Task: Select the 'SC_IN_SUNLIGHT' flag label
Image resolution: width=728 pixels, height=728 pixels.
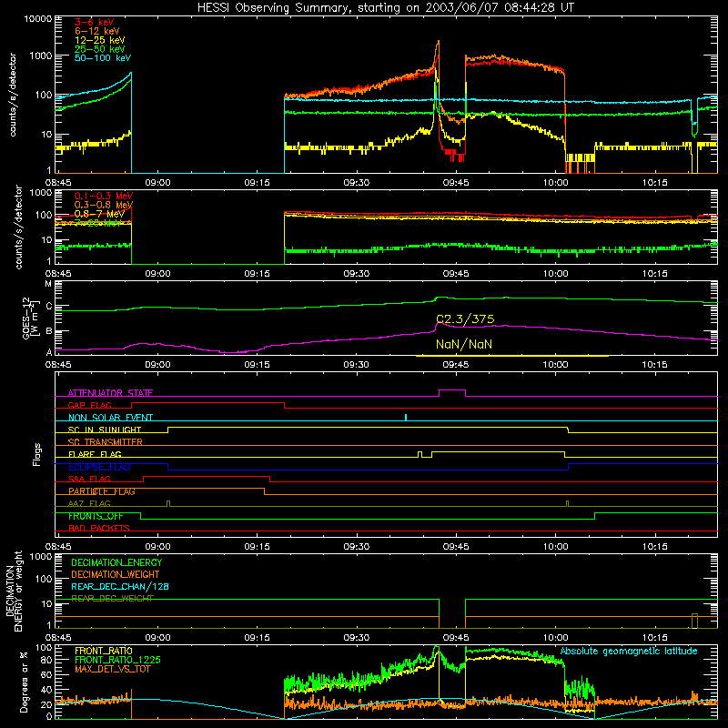Action: 105,430
